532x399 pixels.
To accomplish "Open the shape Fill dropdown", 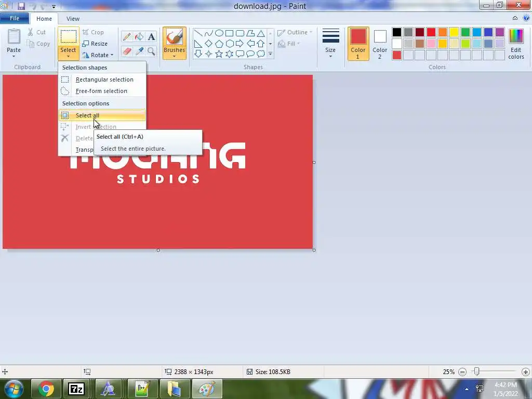I will click(x=289, y=44).
